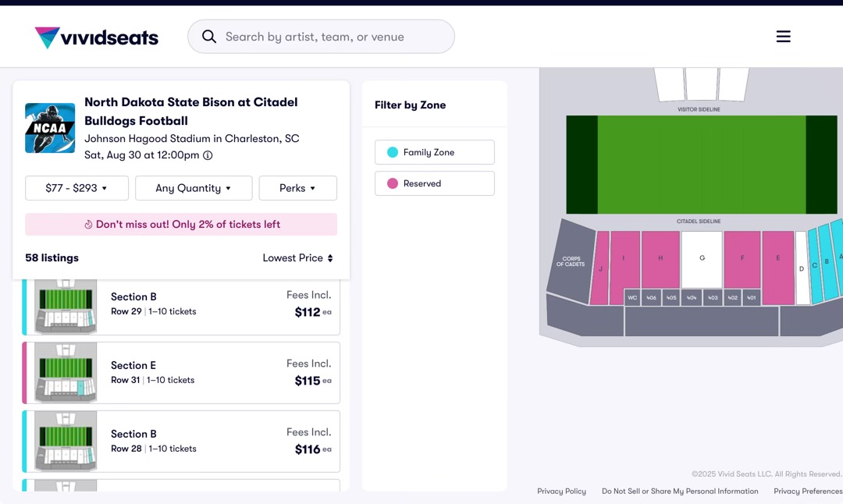This screenshot has height=504, width=843.
Task: Select section J on the seating chart
Action: 600,269
